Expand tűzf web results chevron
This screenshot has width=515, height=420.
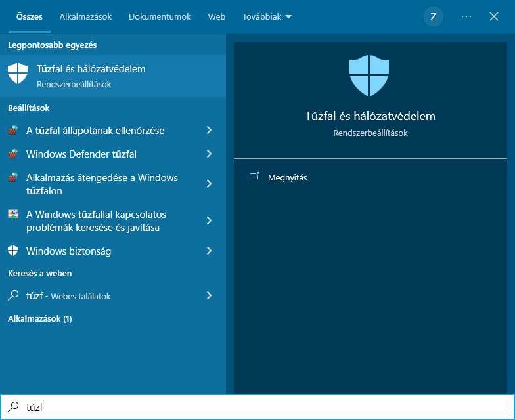209,295
